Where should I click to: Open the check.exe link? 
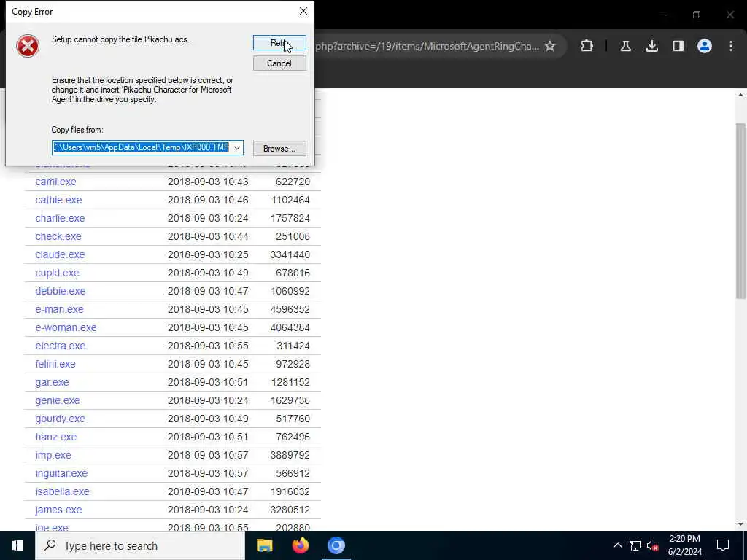(58, 236)
